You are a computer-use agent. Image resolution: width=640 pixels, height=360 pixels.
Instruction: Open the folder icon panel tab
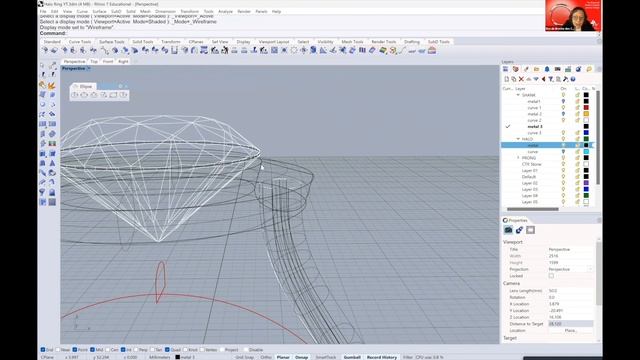(x=536, y=69)
